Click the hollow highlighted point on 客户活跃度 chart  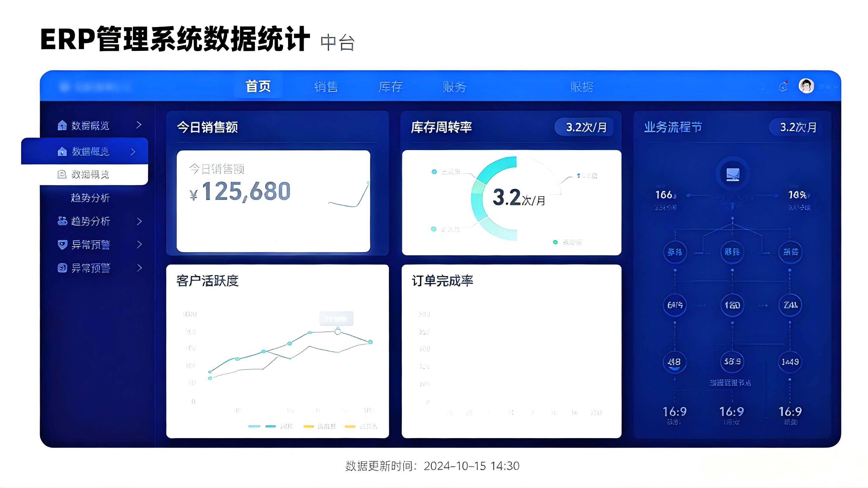(338, 332)
